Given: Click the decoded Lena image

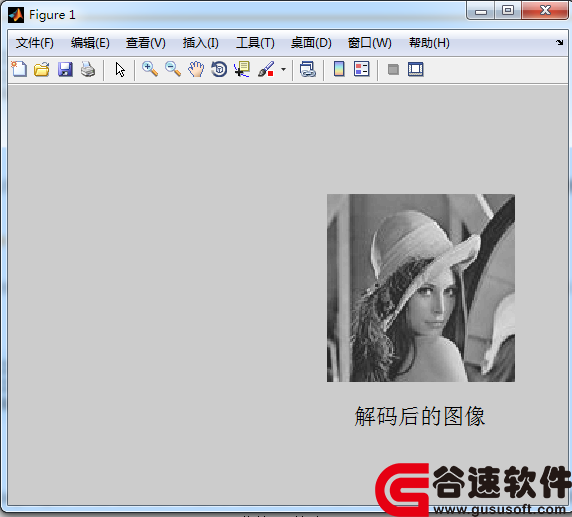Looking at the screenshot, I should pos(421,288).
